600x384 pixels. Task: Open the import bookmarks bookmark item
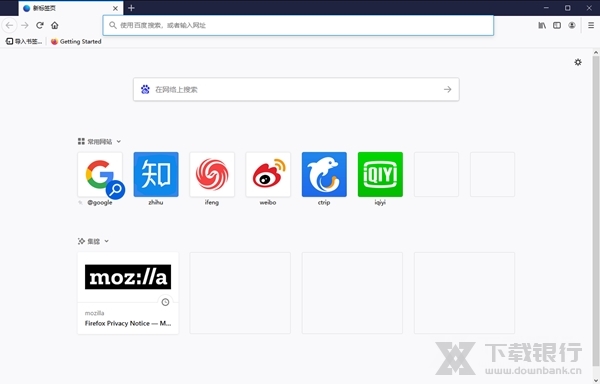pyautogui.click(x=24, y=41)
